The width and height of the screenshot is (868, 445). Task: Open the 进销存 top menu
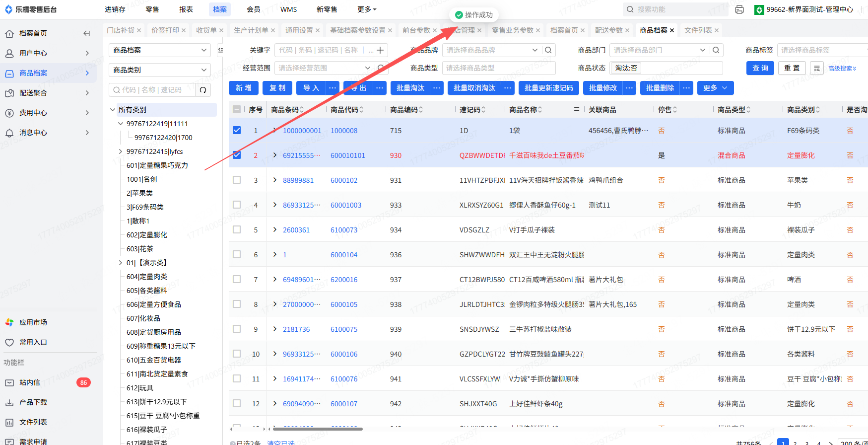(x=115, y=9)
